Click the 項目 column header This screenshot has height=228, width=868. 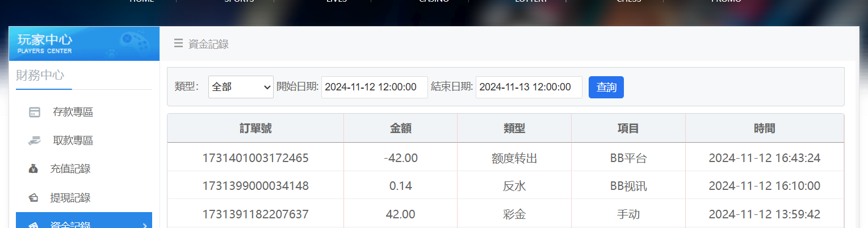coord(628,128)
